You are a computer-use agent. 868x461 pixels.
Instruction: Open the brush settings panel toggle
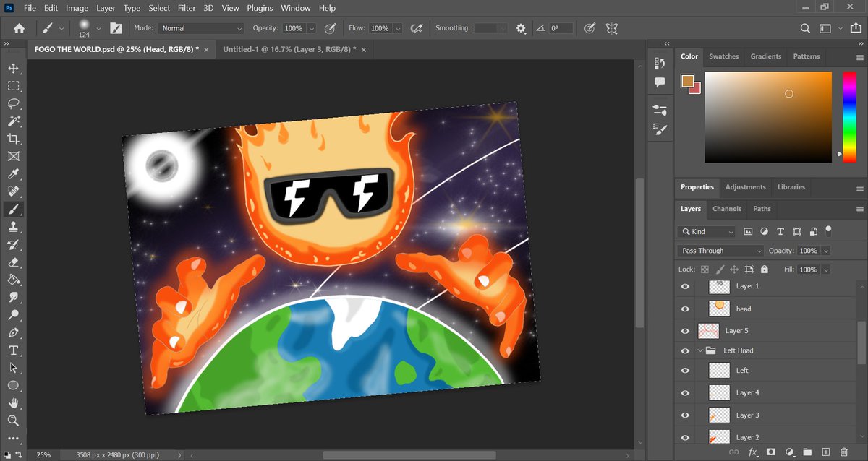coord(116,28)
